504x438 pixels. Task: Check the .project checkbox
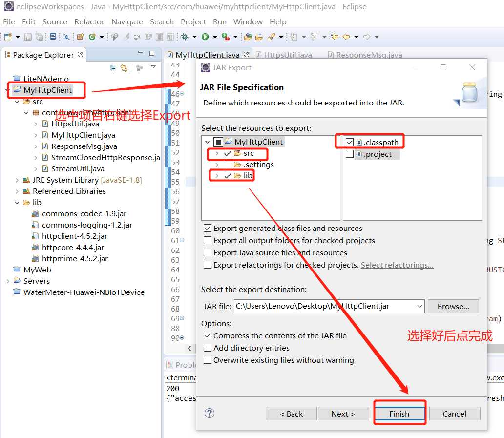coord(349,154)
